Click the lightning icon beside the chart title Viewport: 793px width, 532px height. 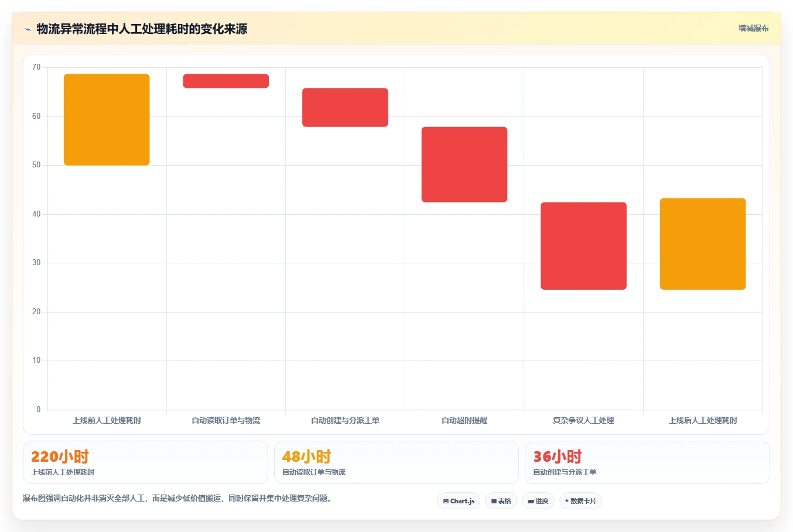tap(28, 29)
